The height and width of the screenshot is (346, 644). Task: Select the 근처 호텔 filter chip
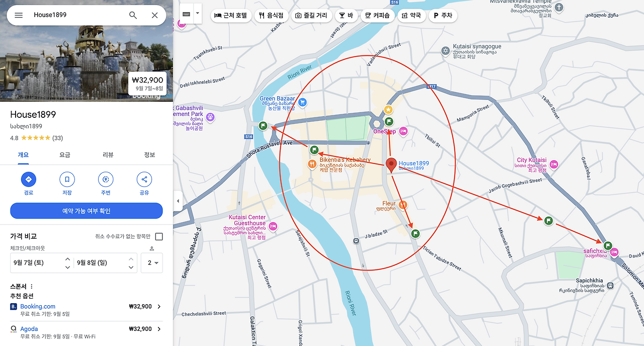pyautogui.click(x=231, y=16)
